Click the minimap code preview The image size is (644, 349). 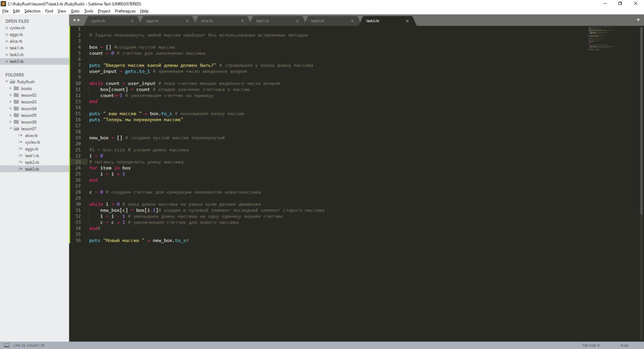(x=601, y=39)
